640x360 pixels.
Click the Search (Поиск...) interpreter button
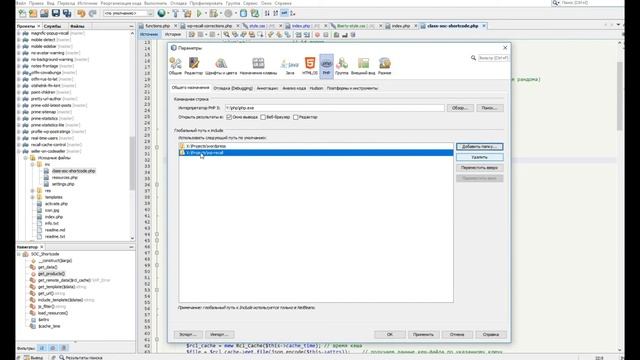(490, 108)
